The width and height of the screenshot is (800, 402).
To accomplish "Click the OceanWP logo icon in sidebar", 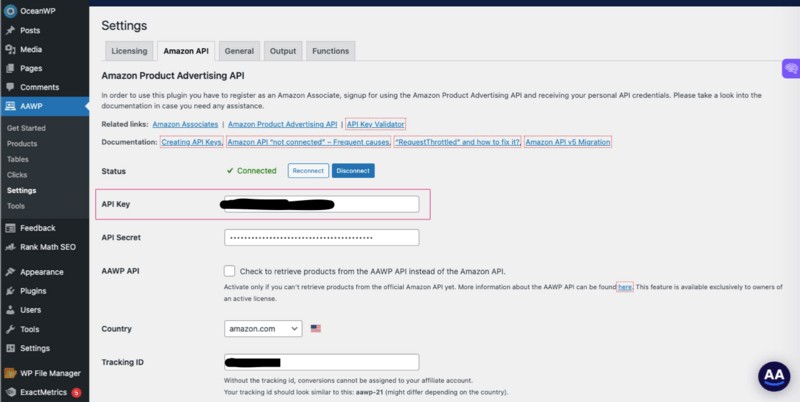I will 10,11.
